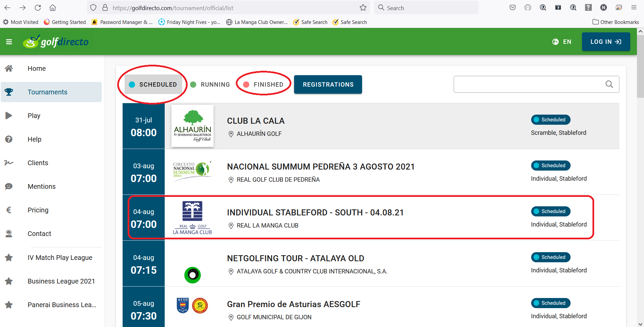Open the Pocket save icon in toolbar
The height and width of the screenshot is (327, 644).
coord(513,7)
